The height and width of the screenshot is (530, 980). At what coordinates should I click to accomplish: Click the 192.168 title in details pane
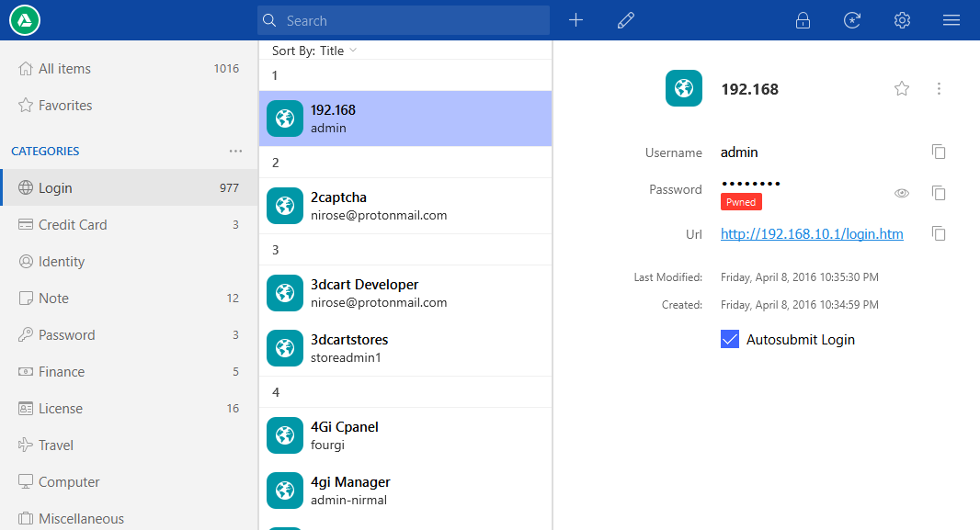tap(750, 89)
